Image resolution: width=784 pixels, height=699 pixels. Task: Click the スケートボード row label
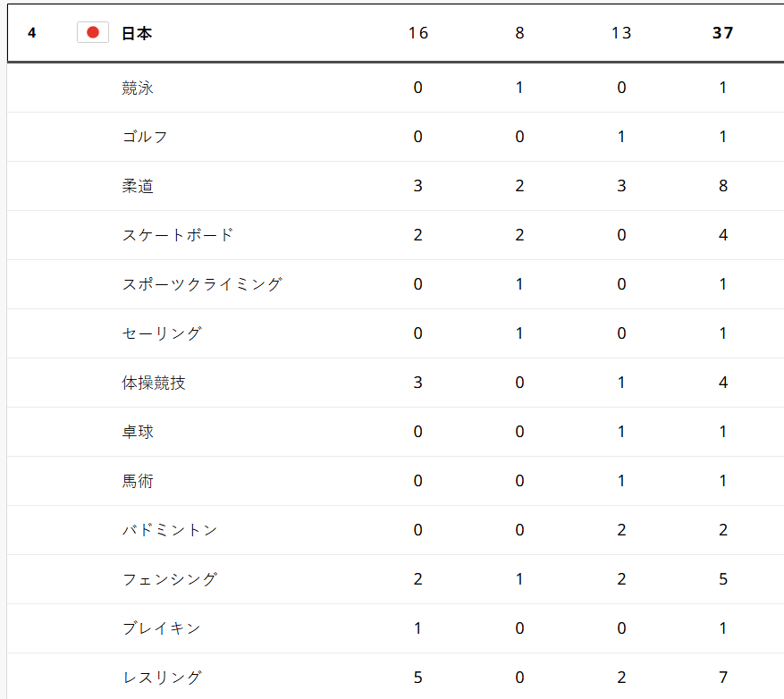[178, 235]
